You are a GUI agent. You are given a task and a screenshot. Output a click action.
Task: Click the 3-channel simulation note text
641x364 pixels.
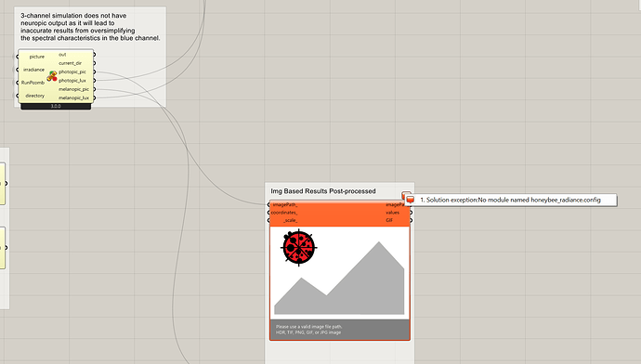pos(90,27)
